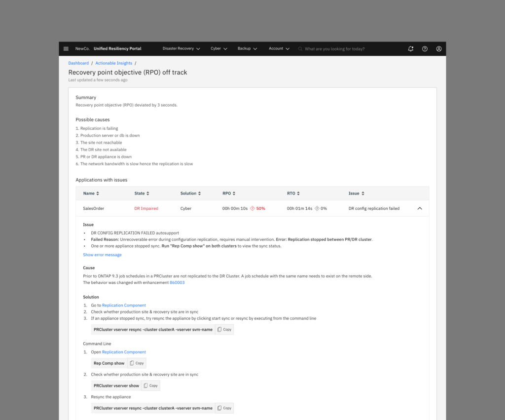Viewport: 505px width, 420px height.
Task: Open the Account menu
Action: (279, 49)
